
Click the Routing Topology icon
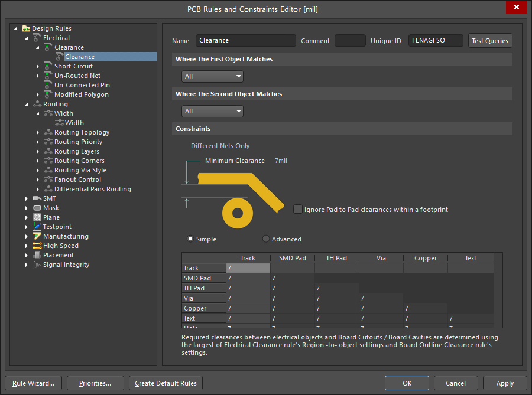48,132
